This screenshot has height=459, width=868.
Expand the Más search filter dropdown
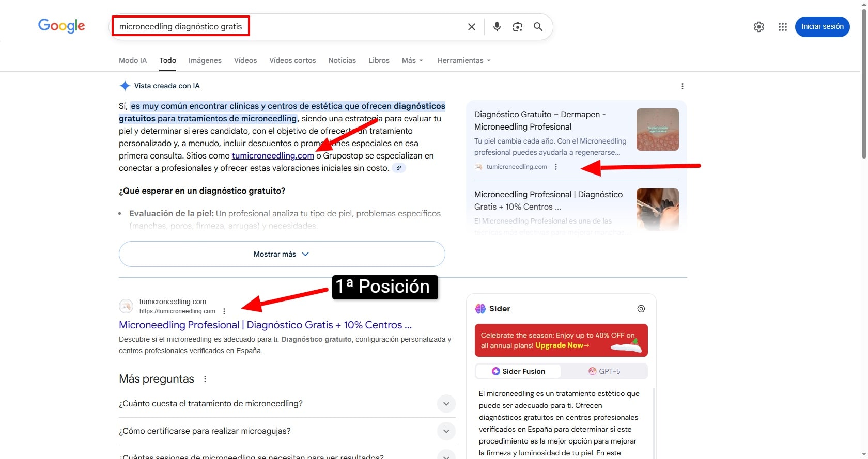pos(412,60)
